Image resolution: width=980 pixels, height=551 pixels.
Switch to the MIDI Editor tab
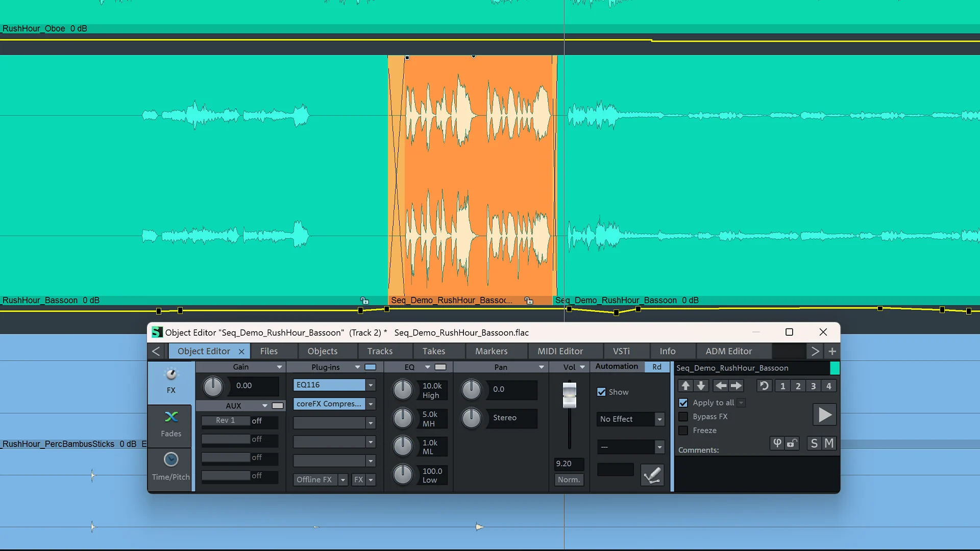click(x=560, y=351)
